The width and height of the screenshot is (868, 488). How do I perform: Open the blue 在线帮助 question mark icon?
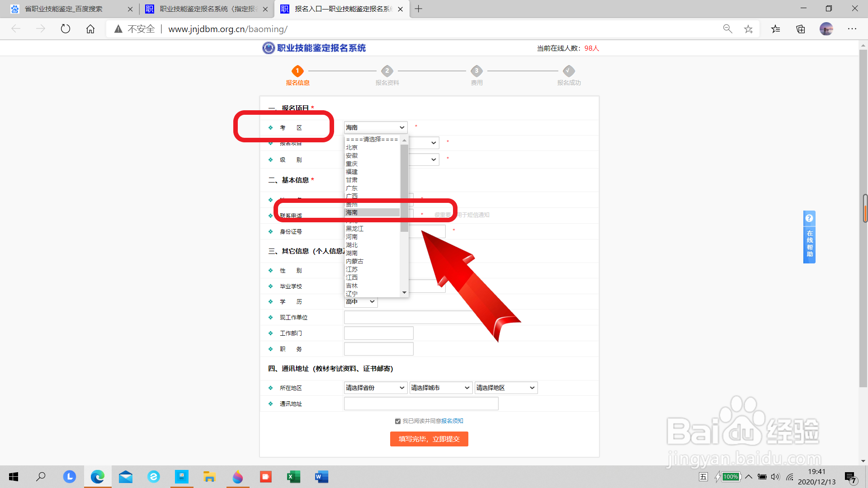(x=809, y=218)
